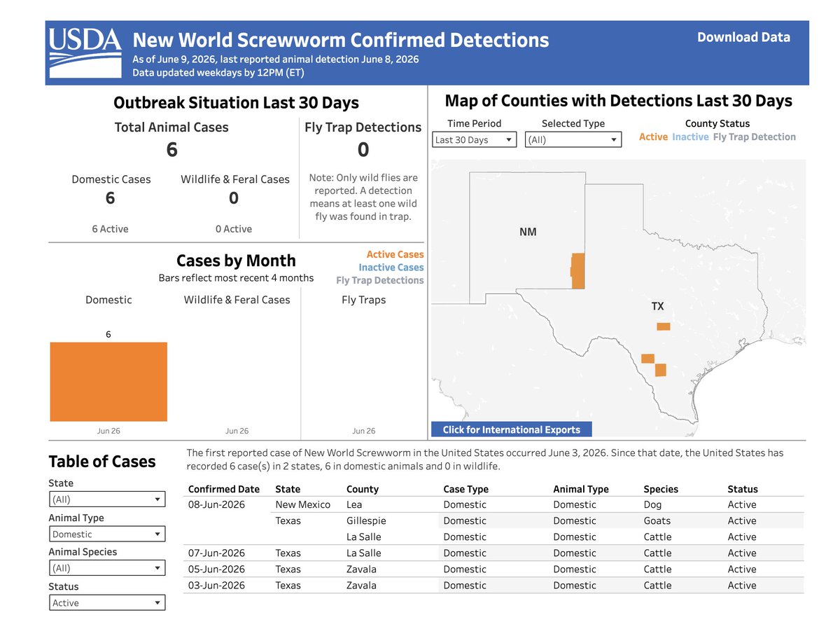Image resolution: width=840 pixels, height=636 pixels.
Task: Click the Gillespie county cell
Action: (366, 520)
